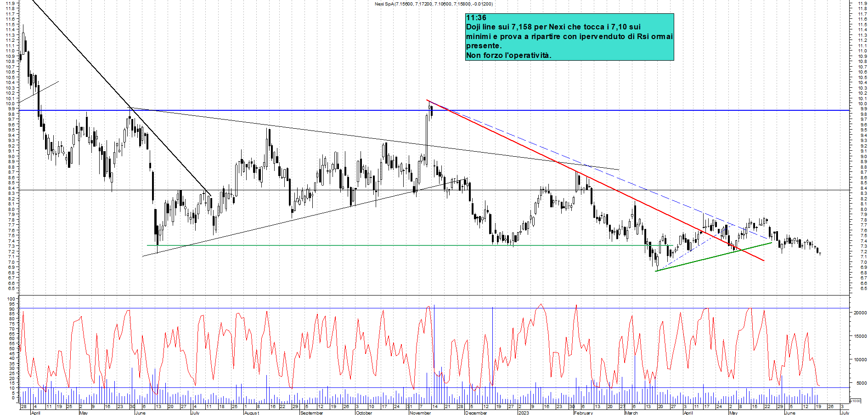Click the tall blue volume spike in mid-November
Image resolution: width=868 pixels, height=415 pixels.
click(434, 354)
